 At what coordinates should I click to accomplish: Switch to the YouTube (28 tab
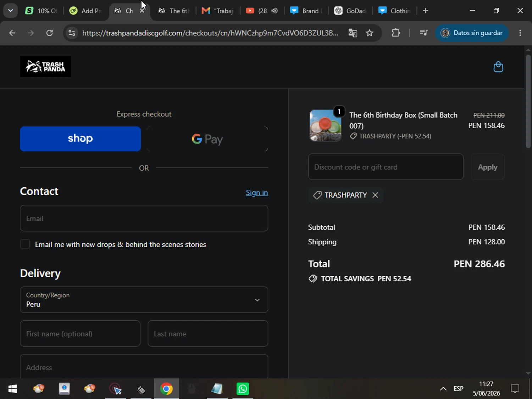[257, 11]
